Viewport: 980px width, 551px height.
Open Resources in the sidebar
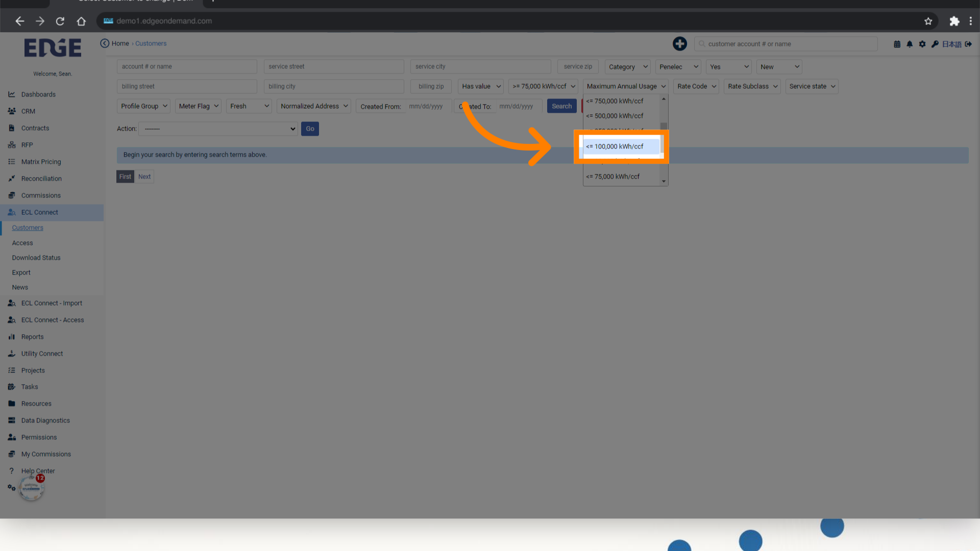pyautogui.click(x=36, y=404)
